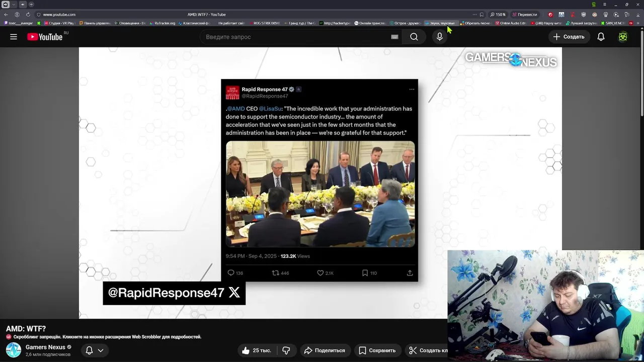Screen dimensions: 644x362
Task: Click the Web Scrobbler notice text
Action: pyautogui.click(x=107, y=337)
